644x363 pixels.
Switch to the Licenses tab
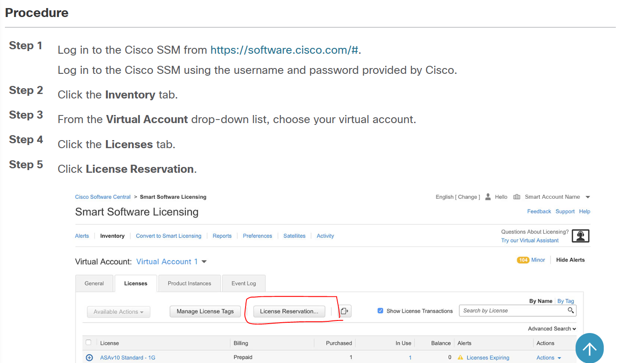pyautogui.click(x=136, y=283)
